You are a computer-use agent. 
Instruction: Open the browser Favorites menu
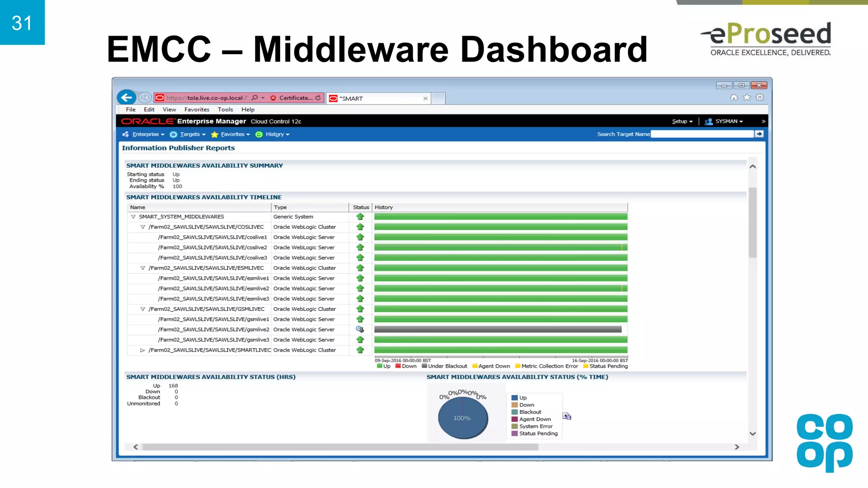click(197, 109)
